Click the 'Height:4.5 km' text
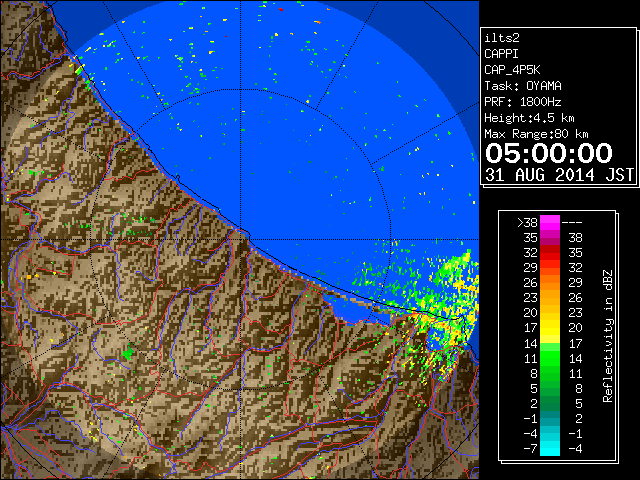This screenshot has height=480, width=640. pos(529,118)
